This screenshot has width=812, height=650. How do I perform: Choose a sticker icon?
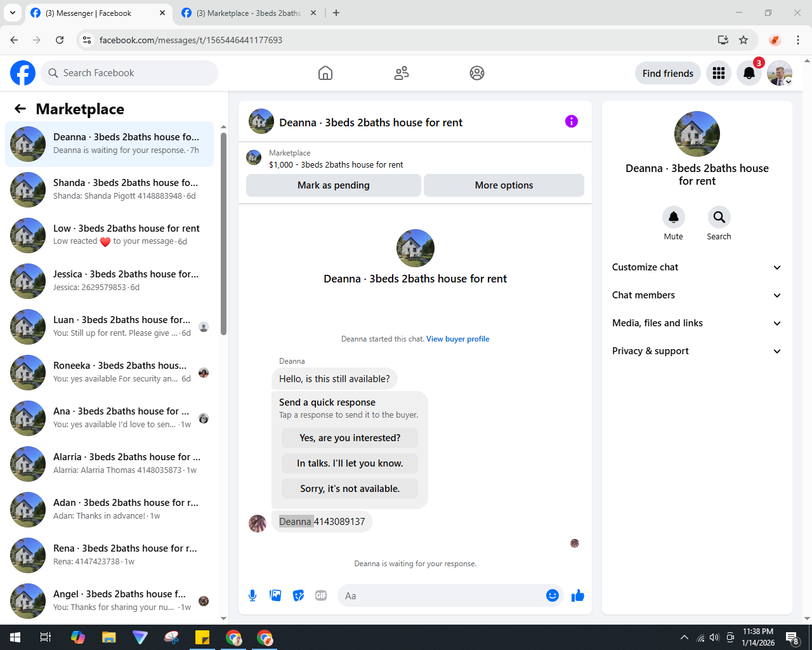(x=298, y=595)
